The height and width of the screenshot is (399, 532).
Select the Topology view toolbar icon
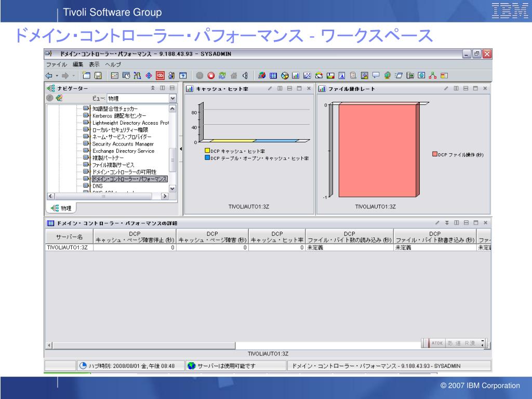coord(433,76)
